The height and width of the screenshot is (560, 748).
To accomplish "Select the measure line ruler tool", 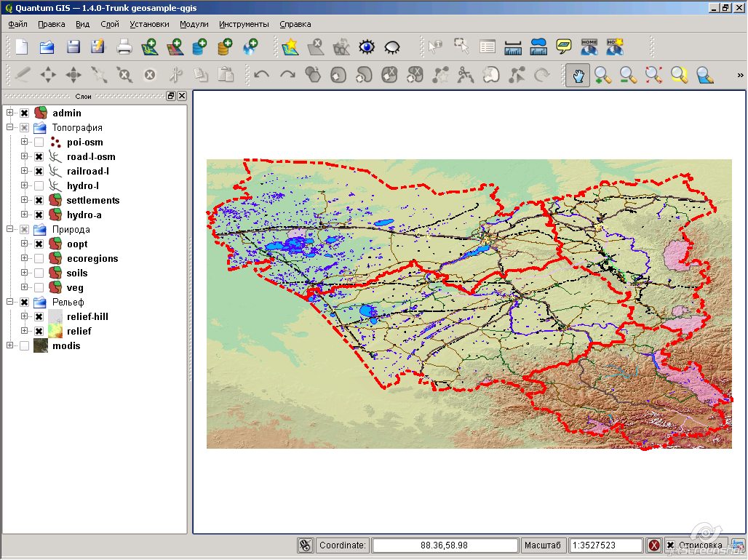I will click(513, 47).
